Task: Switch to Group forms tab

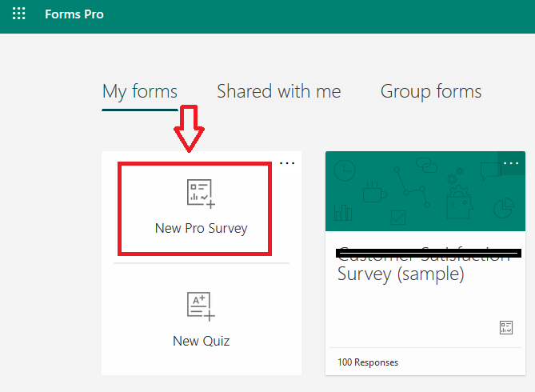Action: click(431, 91)
